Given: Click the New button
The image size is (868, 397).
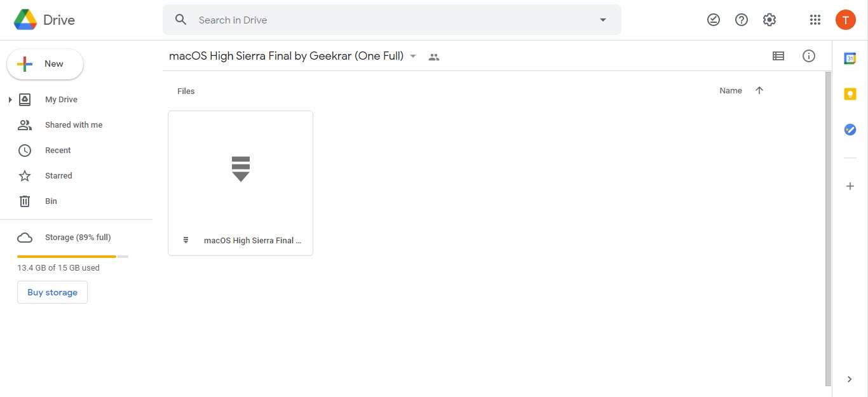Looking at the screenshot, I should 45,64.
